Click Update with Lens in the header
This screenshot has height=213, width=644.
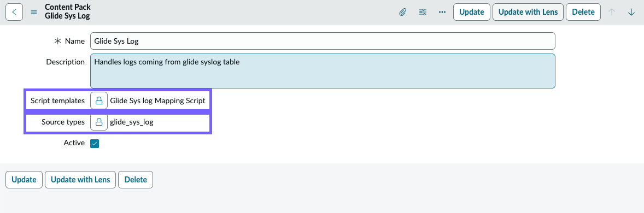coord(528,12)
